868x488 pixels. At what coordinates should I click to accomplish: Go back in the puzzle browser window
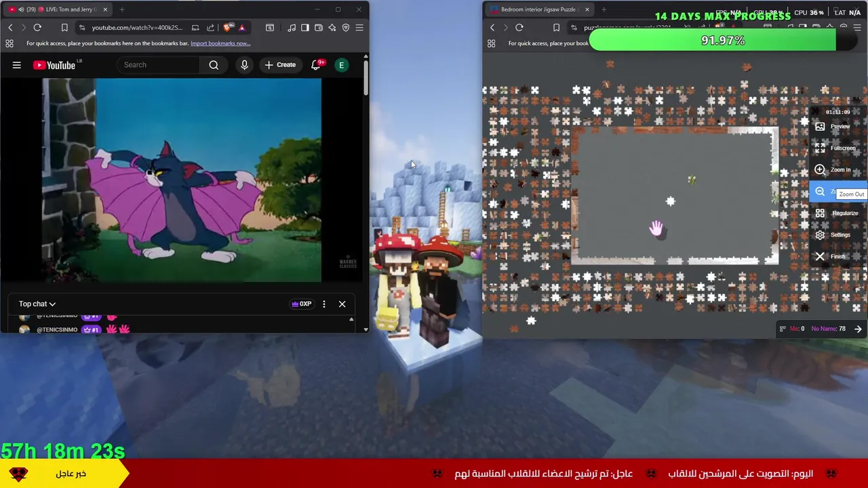point(492,28)
